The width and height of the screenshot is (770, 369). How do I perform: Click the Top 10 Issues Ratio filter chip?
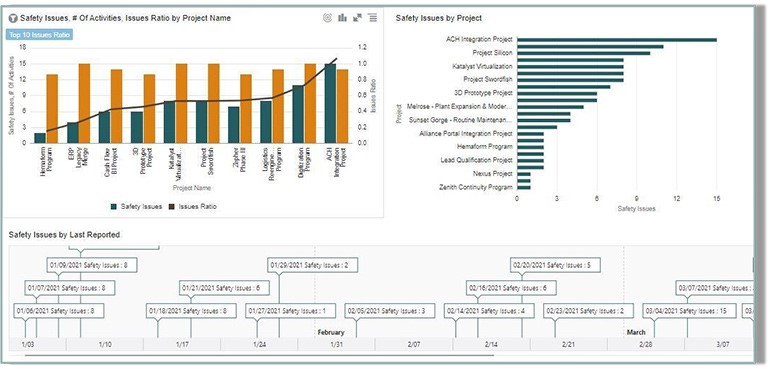click(x=39, y=34)
